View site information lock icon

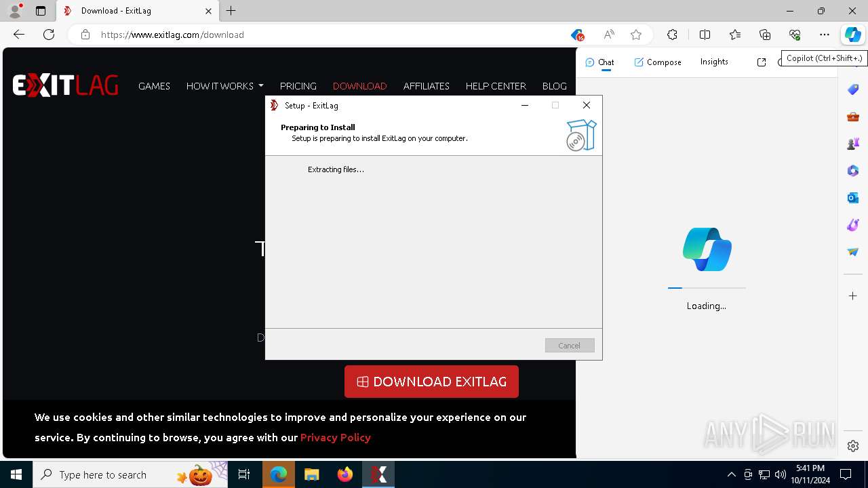pyautogui.click(x=85, y=35)
